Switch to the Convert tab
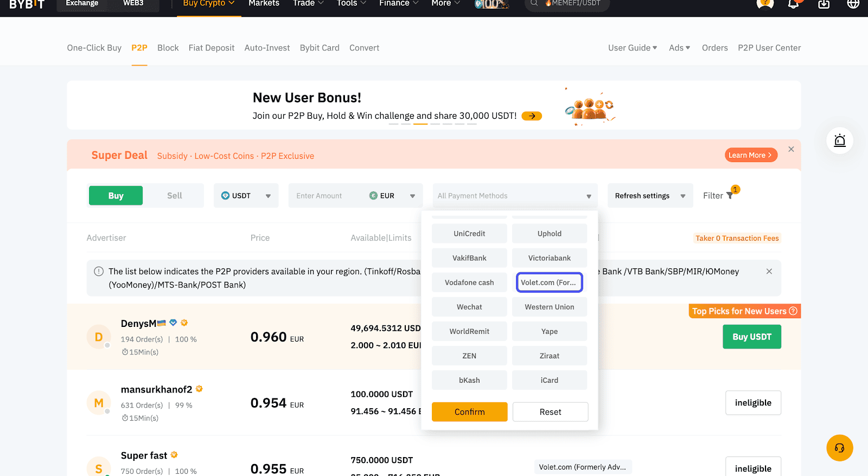Screen dimensions: 868x476 coord(364,48)
